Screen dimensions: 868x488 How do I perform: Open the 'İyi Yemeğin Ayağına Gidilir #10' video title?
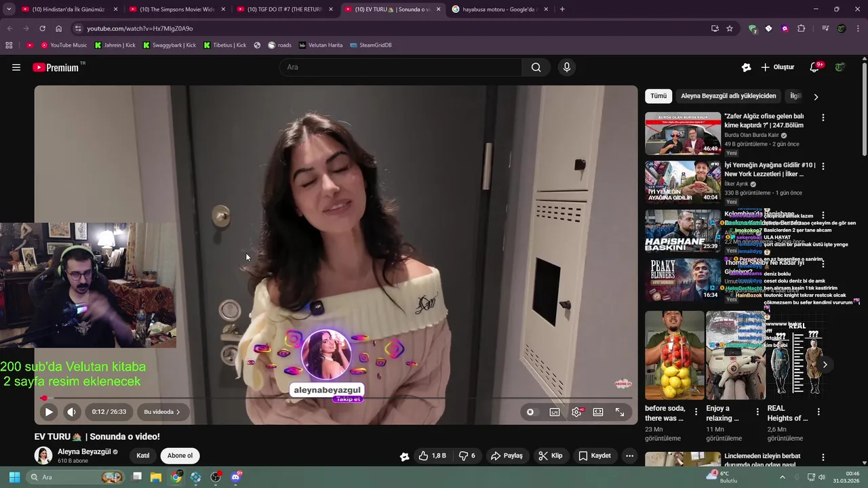coord(770,169)
